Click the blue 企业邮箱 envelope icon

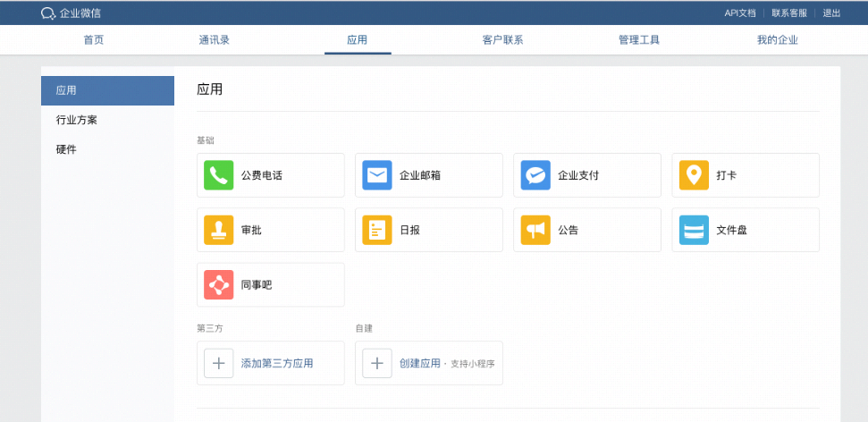[x=377, y=175]
